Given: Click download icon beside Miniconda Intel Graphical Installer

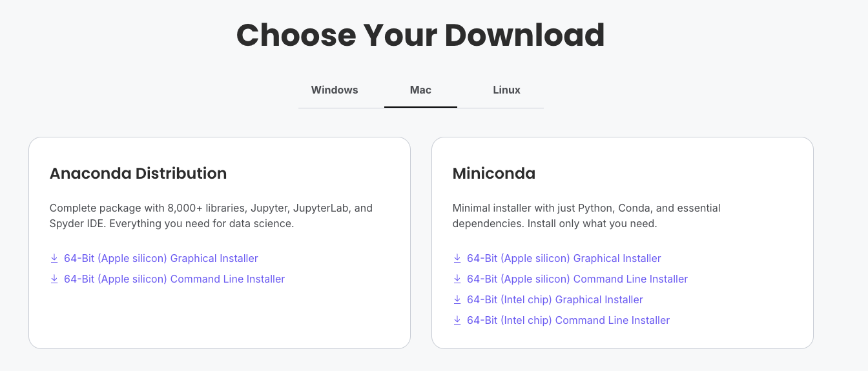Looking at the screenshot, I should pos(457,300).
